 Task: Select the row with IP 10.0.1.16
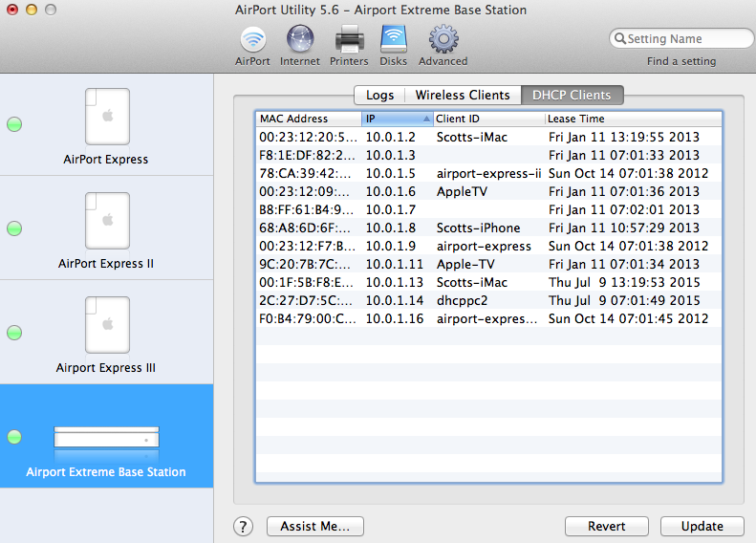489,318
